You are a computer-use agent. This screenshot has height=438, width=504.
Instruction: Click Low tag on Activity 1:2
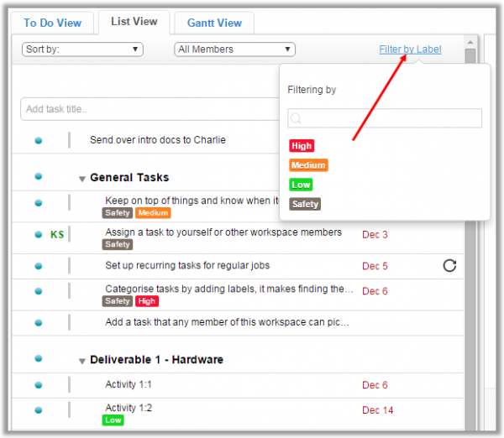(113, 420)
